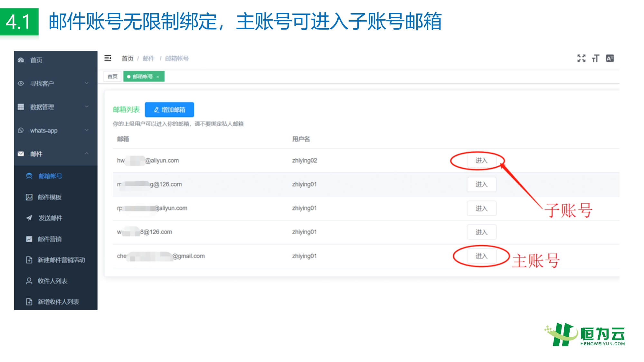The image size is (644, 362).
Task: Click the 邮箱帐号 headset icon
Action: pyautogui.click(x=29, y=176)
